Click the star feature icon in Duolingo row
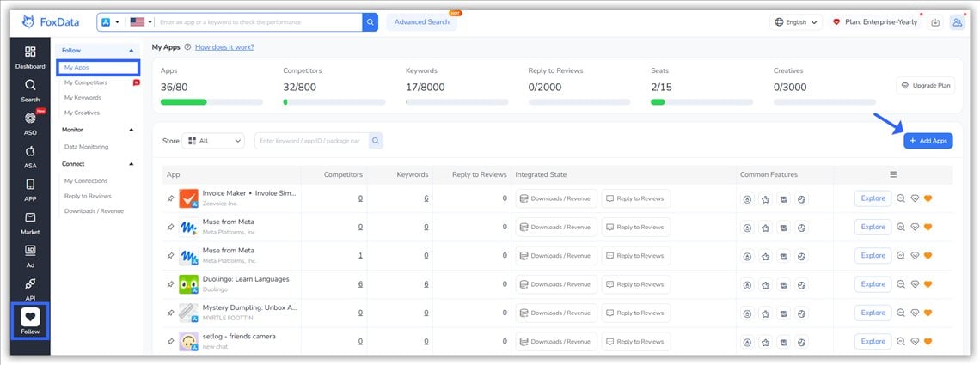The image size is (980, 365). (766, 284)
